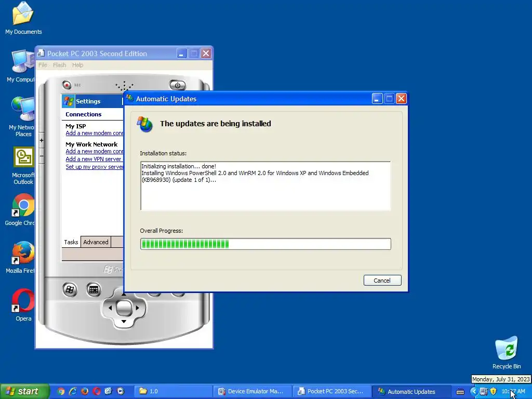This screenshot has height=399, width=532.
Task: Launch Internet Explorer from Quick Launch
Action: (73, 391)
